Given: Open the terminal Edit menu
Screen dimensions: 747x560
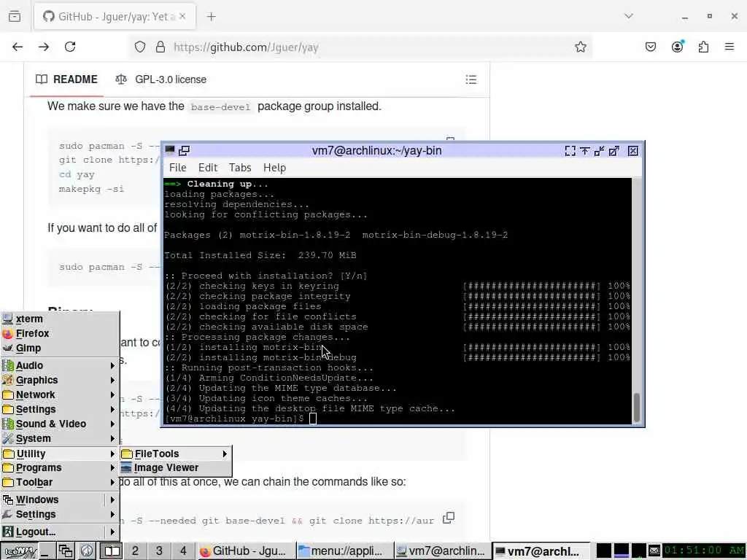Looking at the screenshot, I should pyautogui.click(x=208, y=168).
